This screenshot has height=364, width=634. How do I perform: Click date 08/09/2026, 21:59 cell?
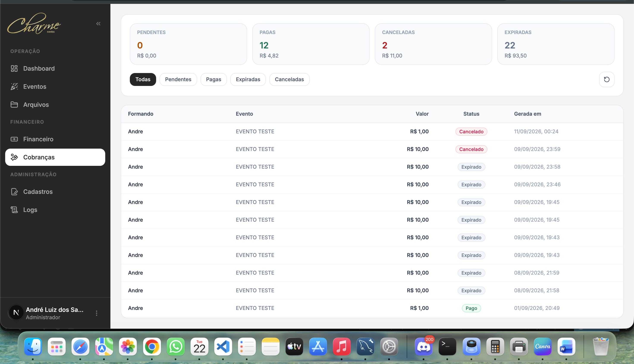pos(537,273)
